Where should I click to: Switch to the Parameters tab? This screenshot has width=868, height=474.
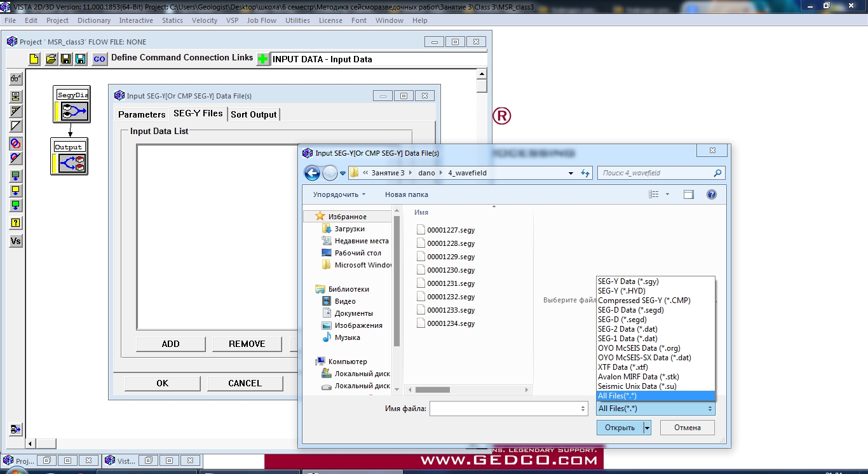[142, 114]
